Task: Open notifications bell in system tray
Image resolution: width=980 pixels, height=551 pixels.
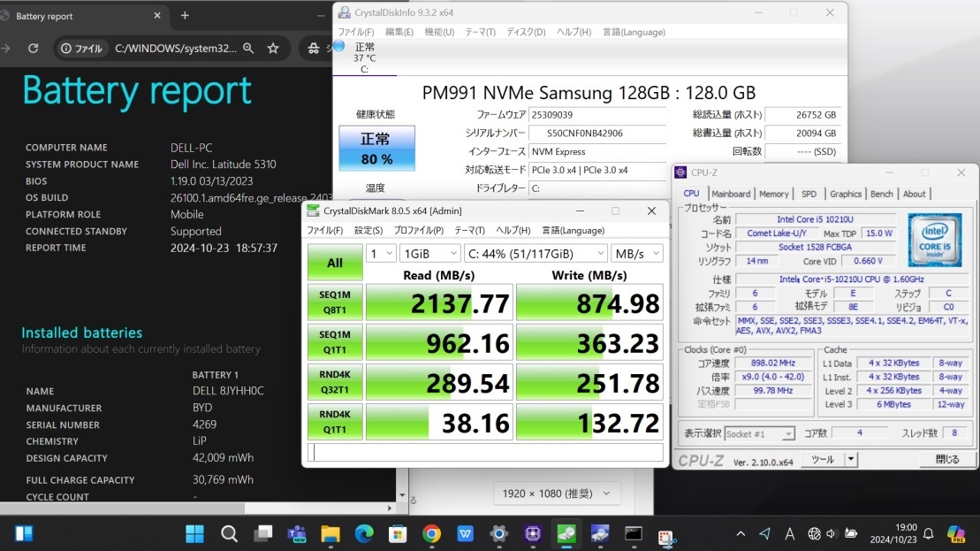Action: click(929, 533)
